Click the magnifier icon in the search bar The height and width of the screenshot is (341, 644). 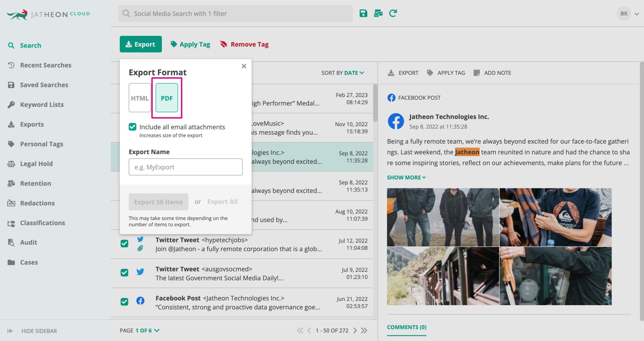point(126,14)
